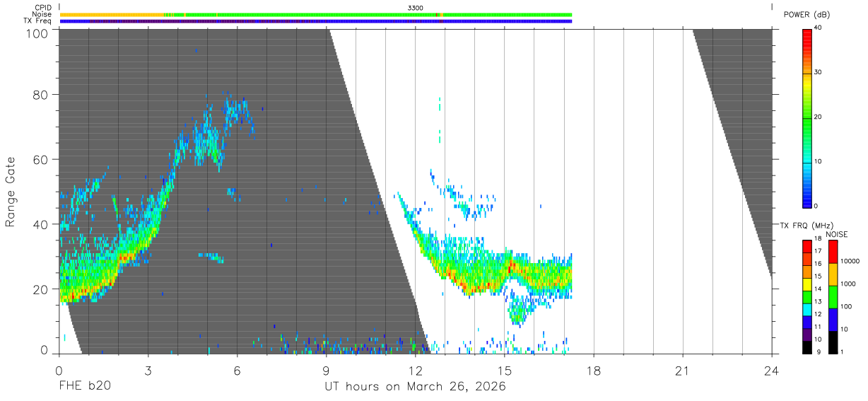Image resolution: width=868 pixels, height=401 pixels.
Task: Select the 80 tick on the Range Gate axis
Action: (x=41, y=94)
